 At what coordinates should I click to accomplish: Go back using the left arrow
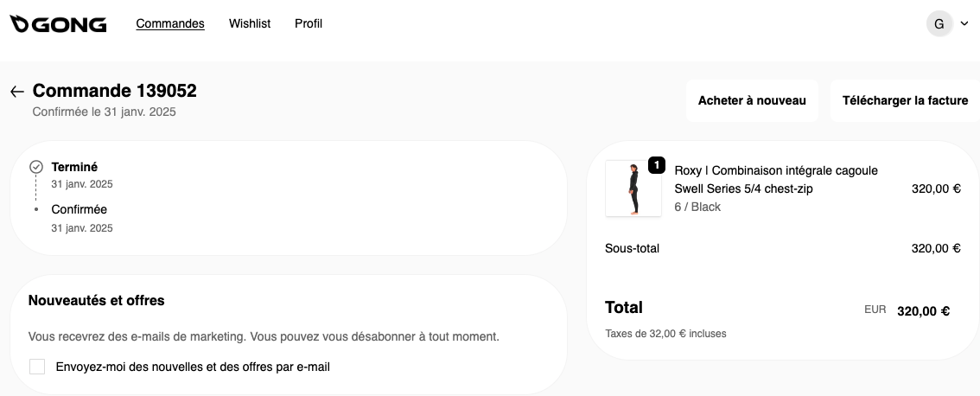tap(17, 92)
